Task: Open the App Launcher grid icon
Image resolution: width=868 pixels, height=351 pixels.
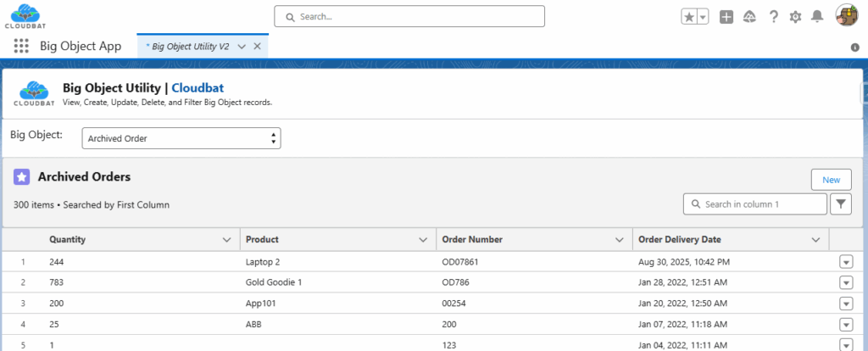Action: (x=21, y=47)
